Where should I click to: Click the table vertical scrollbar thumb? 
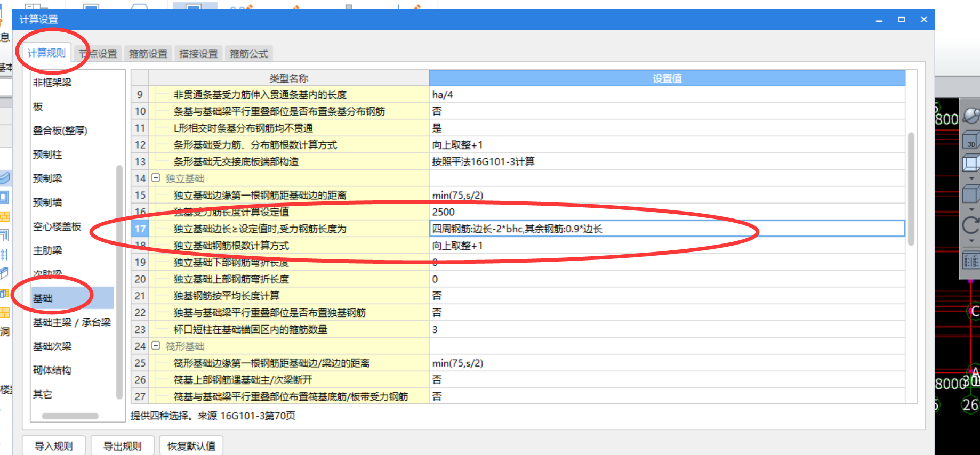911,189
